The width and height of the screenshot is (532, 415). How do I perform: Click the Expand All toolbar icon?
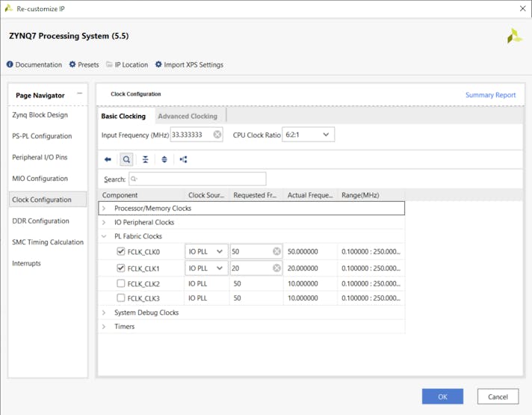click(164, 159)
